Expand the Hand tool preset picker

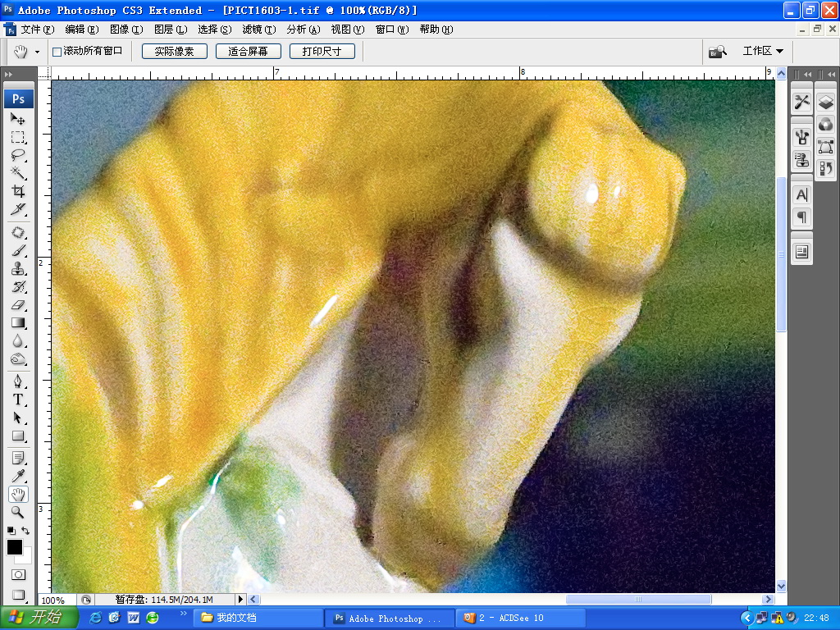37,52
